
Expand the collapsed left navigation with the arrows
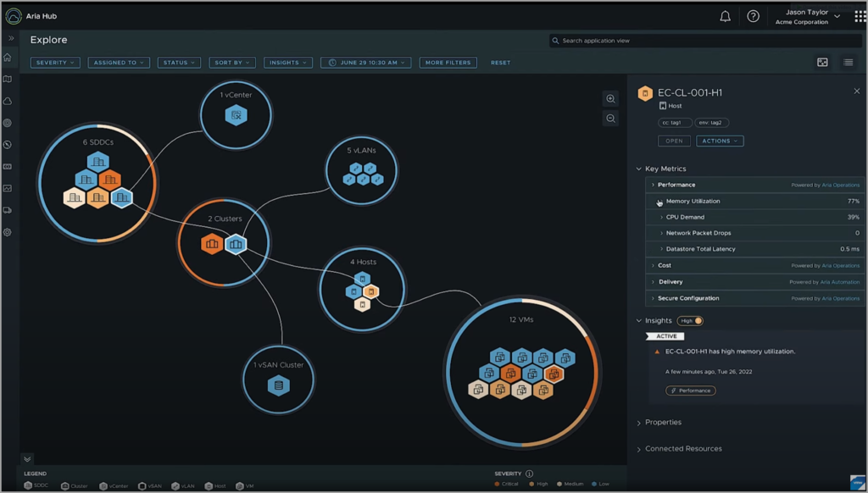[x=10, y=36]
